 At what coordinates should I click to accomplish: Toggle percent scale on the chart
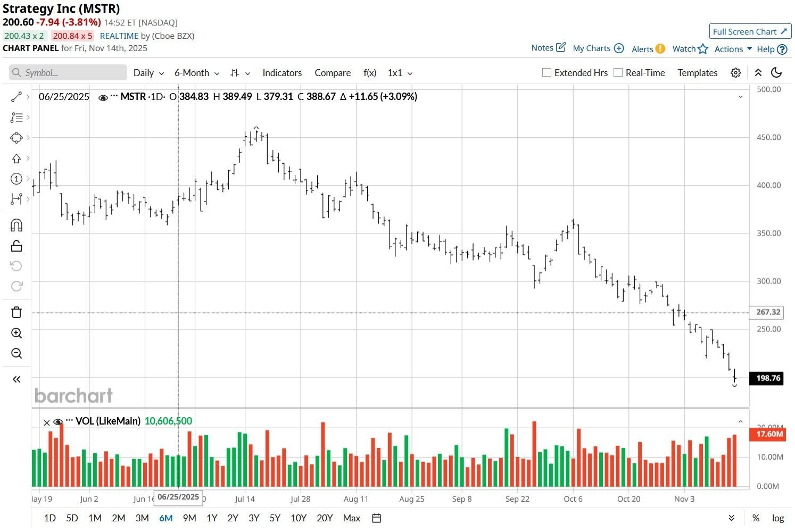[x=756, y=518]
